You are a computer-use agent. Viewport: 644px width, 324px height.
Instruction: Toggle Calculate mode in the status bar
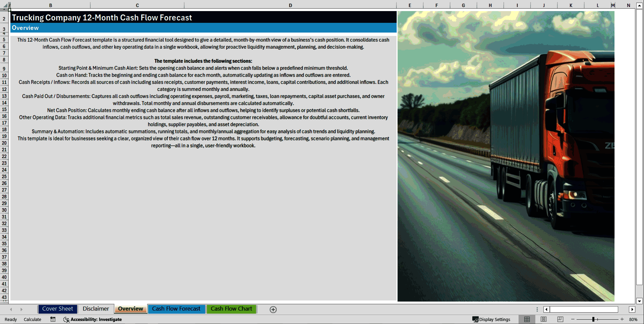tap(32, 319)
